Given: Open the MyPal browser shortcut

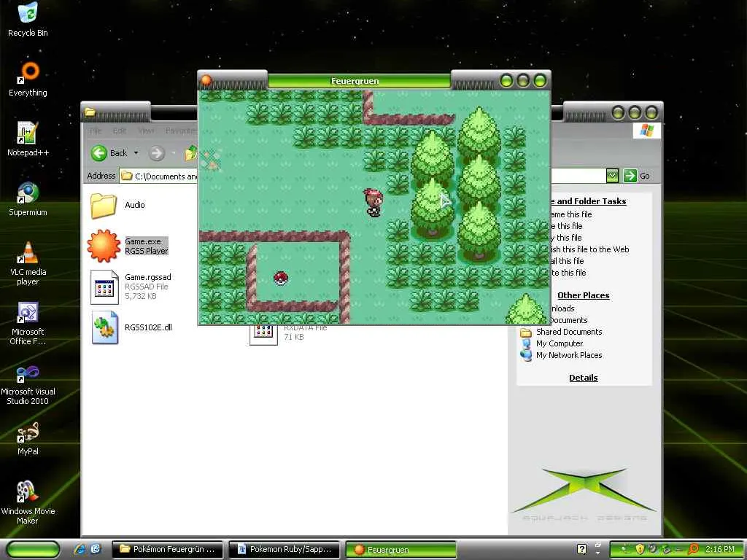Looking at the screenshot, I should (28, 438).
